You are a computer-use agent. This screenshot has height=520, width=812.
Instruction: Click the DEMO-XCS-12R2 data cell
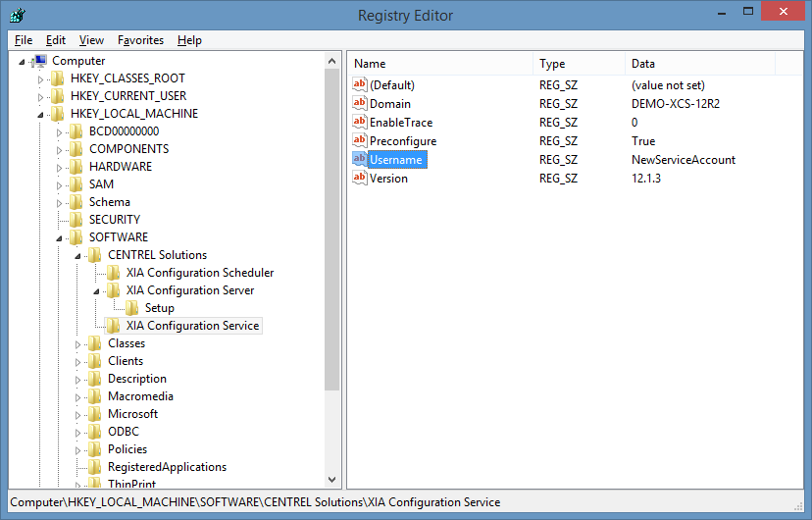(x=676, y=104)
